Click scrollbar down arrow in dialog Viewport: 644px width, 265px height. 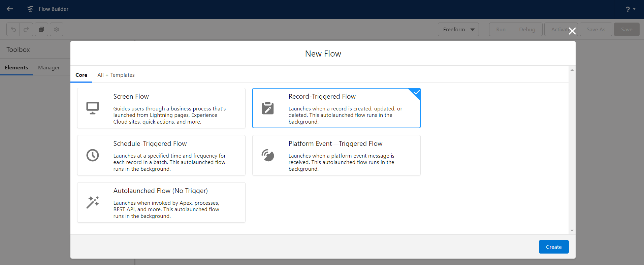coord(572,231)
